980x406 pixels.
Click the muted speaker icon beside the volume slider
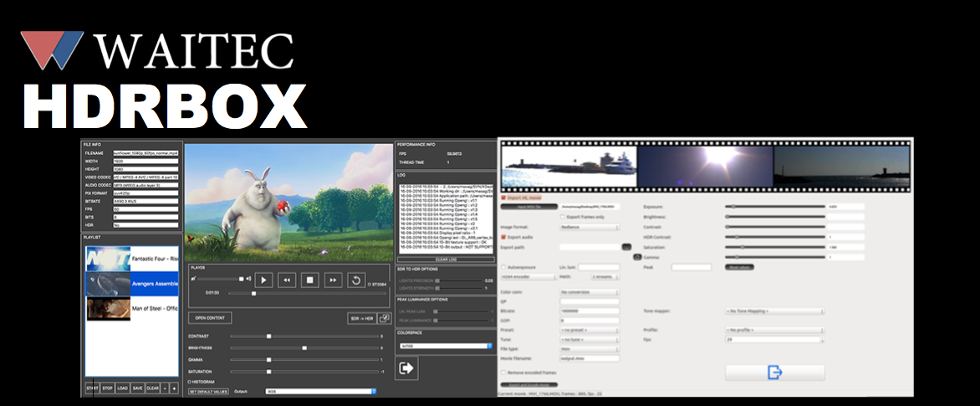(194, 279)
